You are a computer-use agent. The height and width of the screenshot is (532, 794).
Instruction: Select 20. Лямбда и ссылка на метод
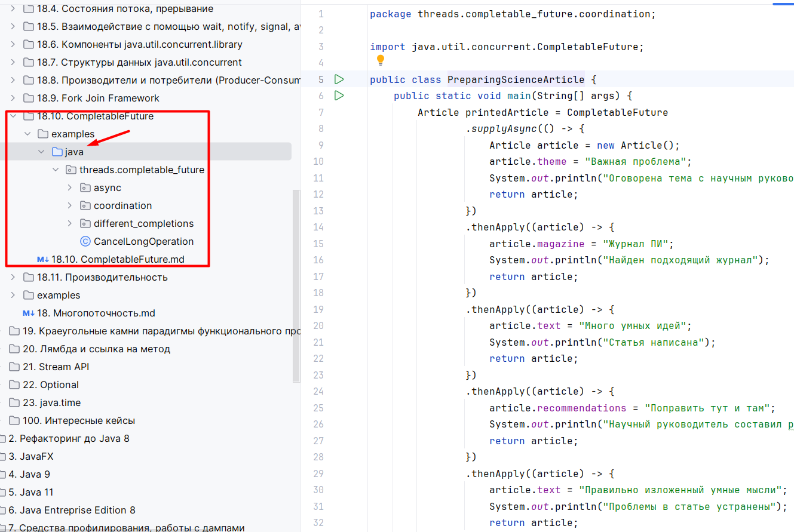(97, 349)
